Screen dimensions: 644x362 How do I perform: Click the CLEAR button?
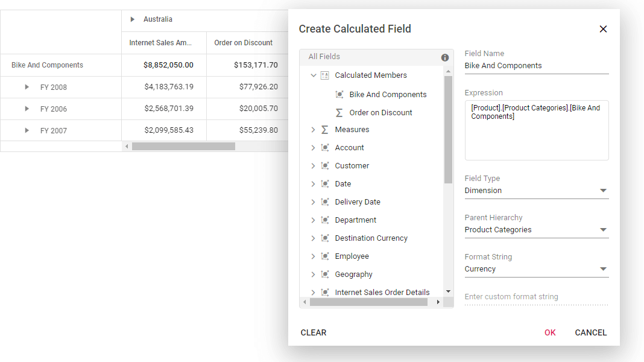(x=314, y=332)
